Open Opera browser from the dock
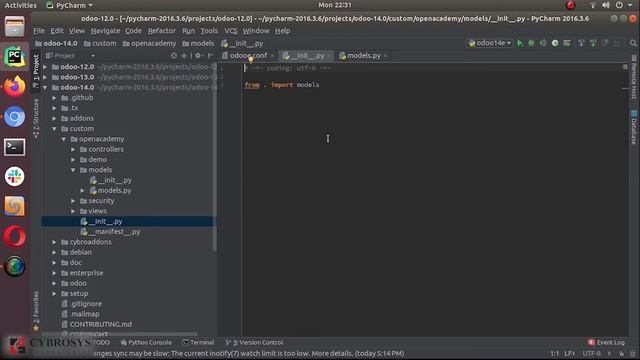 click(14, 236)
